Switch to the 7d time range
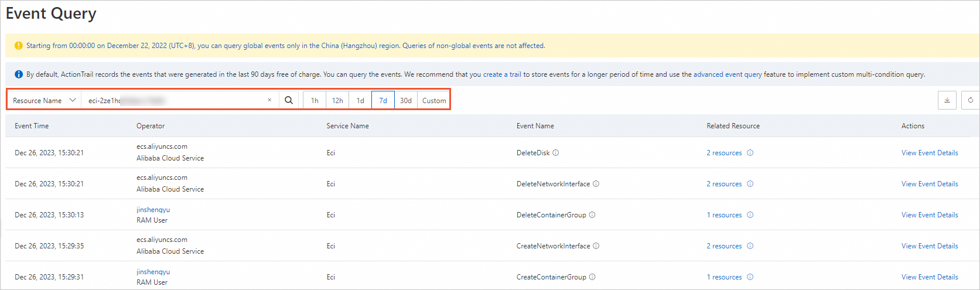Viewport: 980px width, 290px height. tap(383, 100)
